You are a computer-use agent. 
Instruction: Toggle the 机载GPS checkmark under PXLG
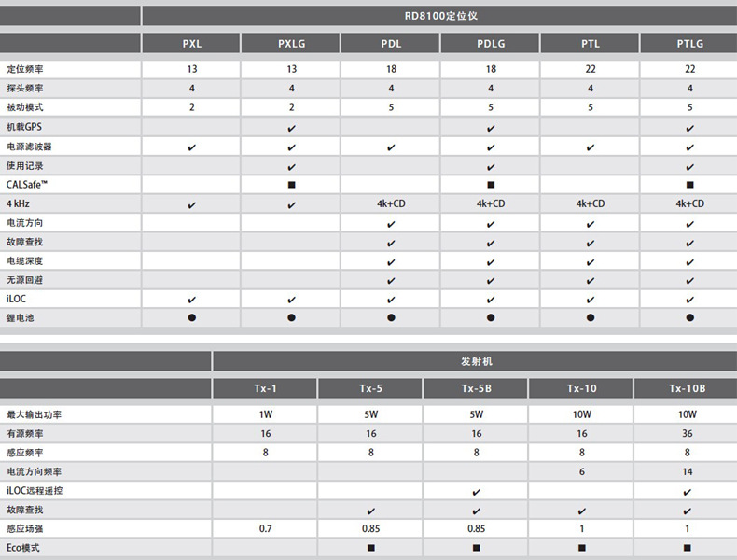point(292,127)
